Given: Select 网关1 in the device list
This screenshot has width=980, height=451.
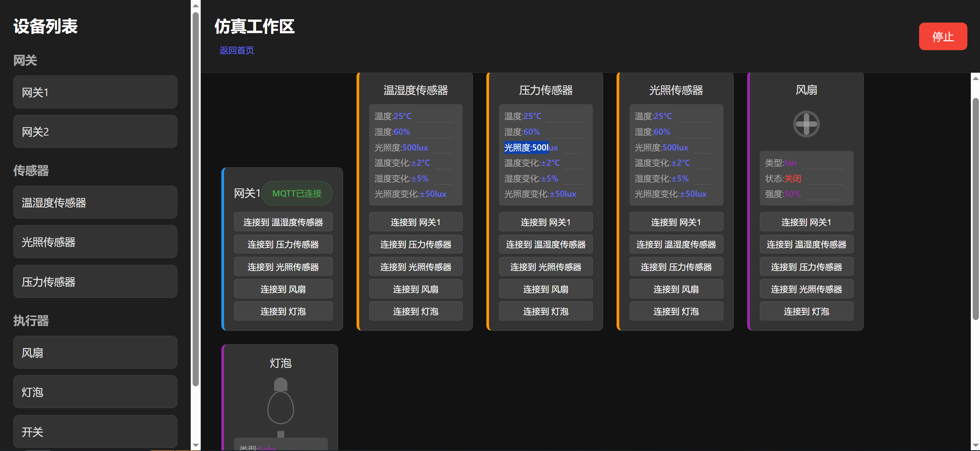Looking at the screenshot, I should click(x=95, y=92).
